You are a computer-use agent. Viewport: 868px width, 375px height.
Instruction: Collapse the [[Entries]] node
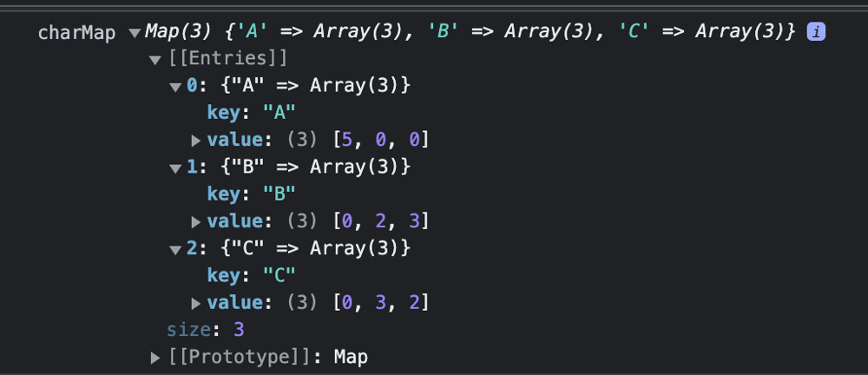(x=155, y=60)
